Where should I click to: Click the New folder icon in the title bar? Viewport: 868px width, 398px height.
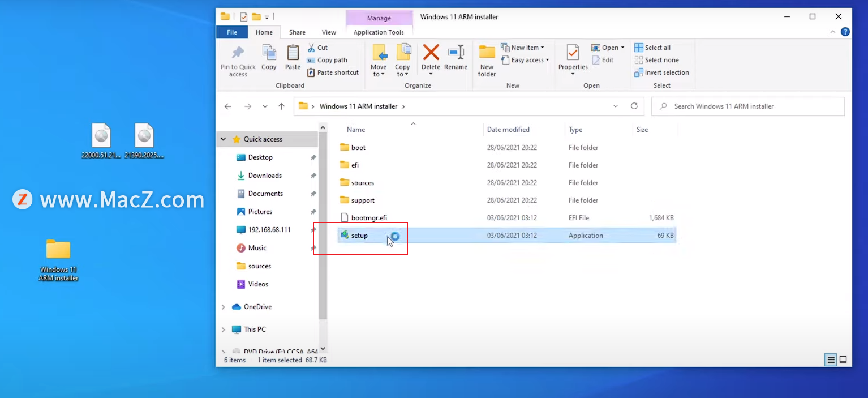256,16
